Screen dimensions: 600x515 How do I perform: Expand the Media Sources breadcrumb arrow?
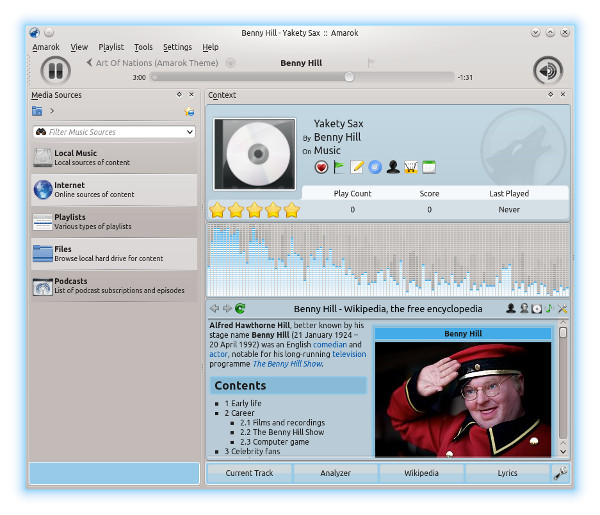pyautogui.click(x=52, y=111)
